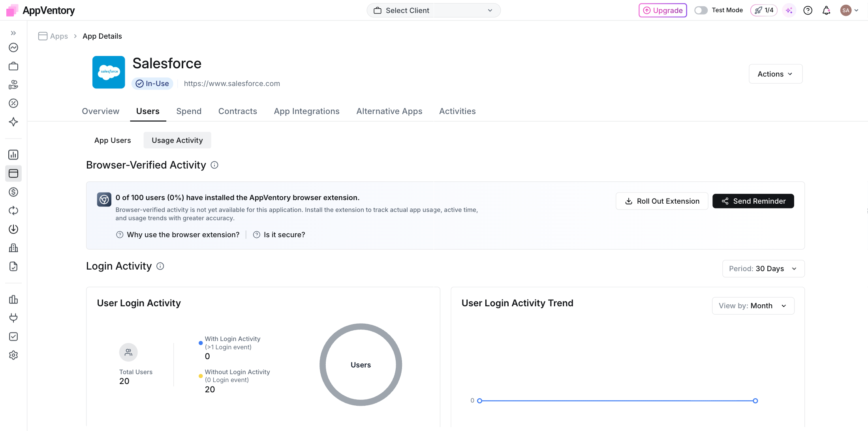Image resolution: width=868 pixels, height=431 pixels.
Task: Open the bar chart report icon in sidebar
Action: click(x=13, y=155)
